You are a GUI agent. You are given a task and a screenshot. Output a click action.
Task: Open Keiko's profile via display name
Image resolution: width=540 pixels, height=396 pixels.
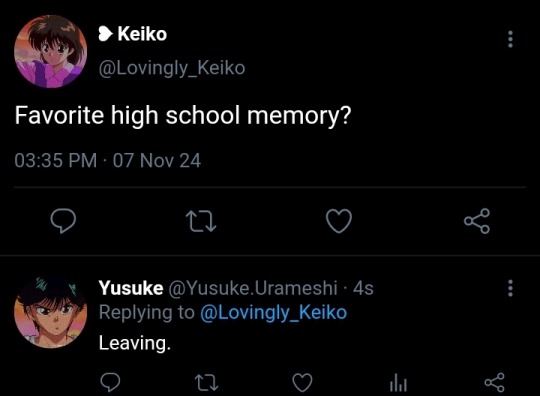pyautogui.click(x=142, y=34)
